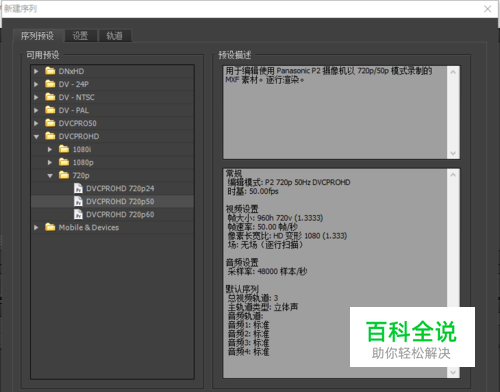This screenshot has width=500, height=392.
Task: Click the Mobile & Devices folder icon
Action: (x=50, y=227)
